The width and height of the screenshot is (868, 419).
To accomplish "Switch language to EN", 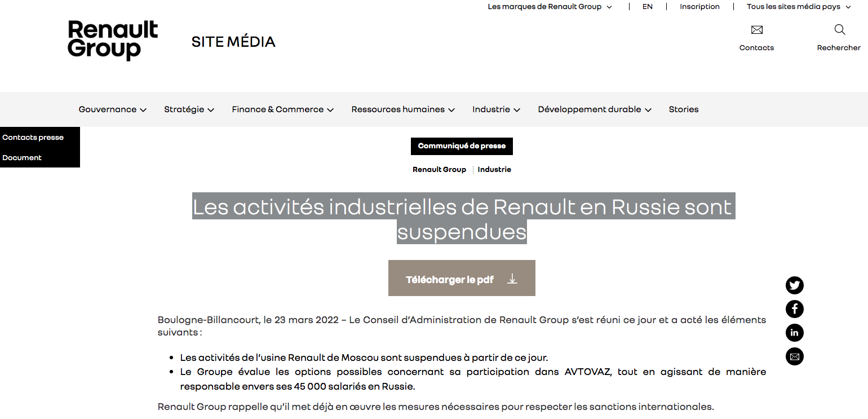I will (x=648, y=7).
